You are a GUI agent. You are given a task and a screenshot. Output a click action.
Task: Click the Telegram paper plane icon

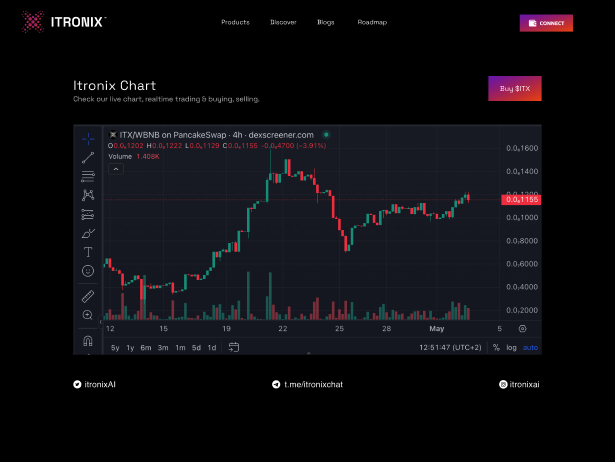click(x=276, y=384)
